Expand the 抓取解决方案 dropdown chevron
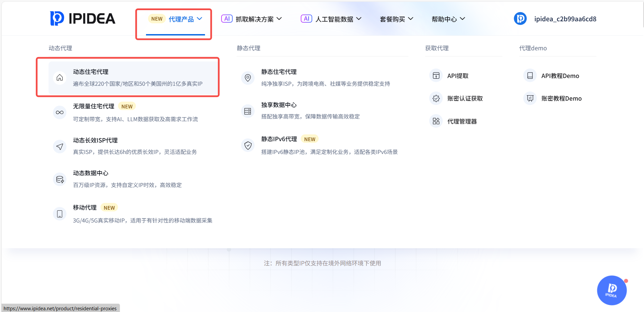 (x=279, y=19)
